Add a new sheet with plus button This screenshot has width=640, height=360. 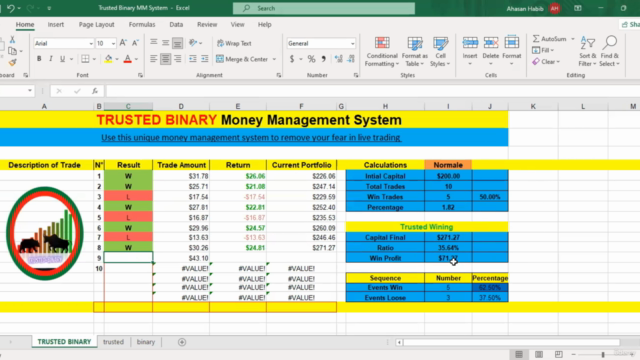pyautogui.click(x=182, y=342)
